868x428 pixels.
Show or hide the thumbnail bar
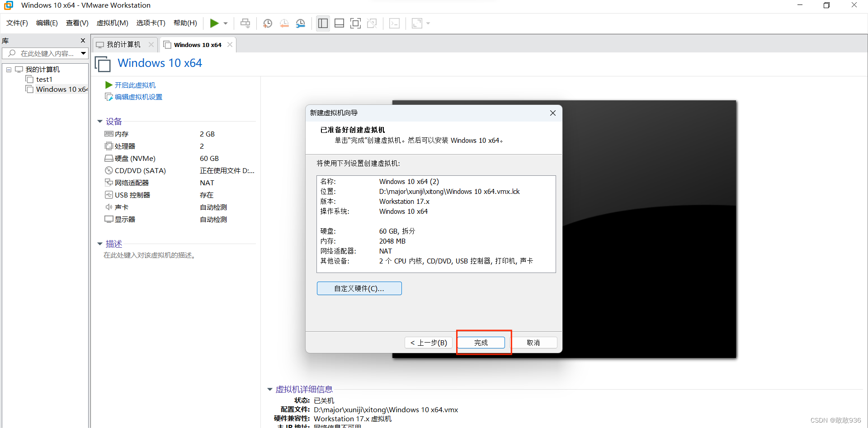click(339, 23)
